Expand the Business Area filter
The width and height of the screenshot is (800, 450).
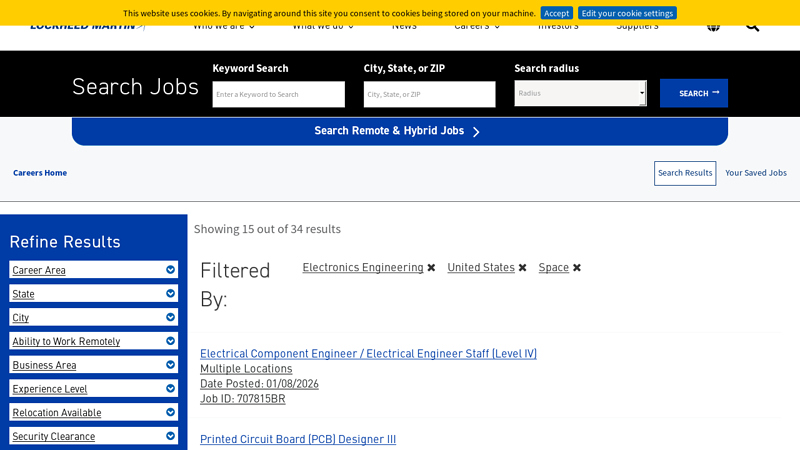click(93, 365)
